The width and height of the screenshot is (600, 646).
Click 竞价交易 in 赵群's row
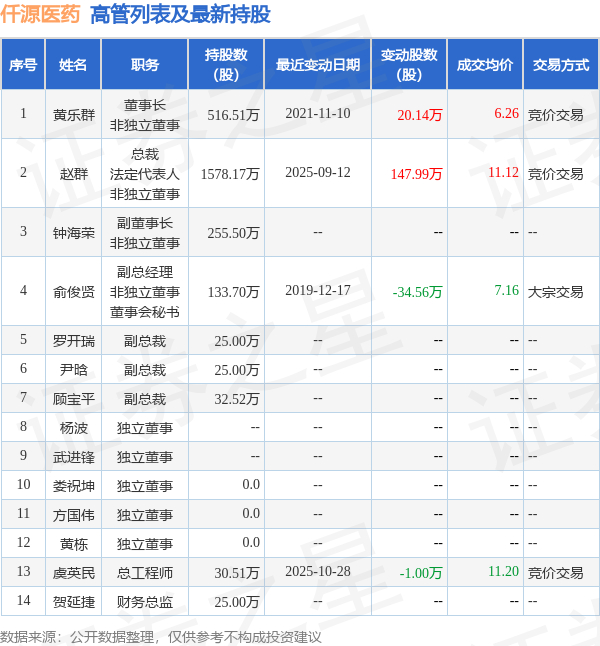[x=555, y=174]
